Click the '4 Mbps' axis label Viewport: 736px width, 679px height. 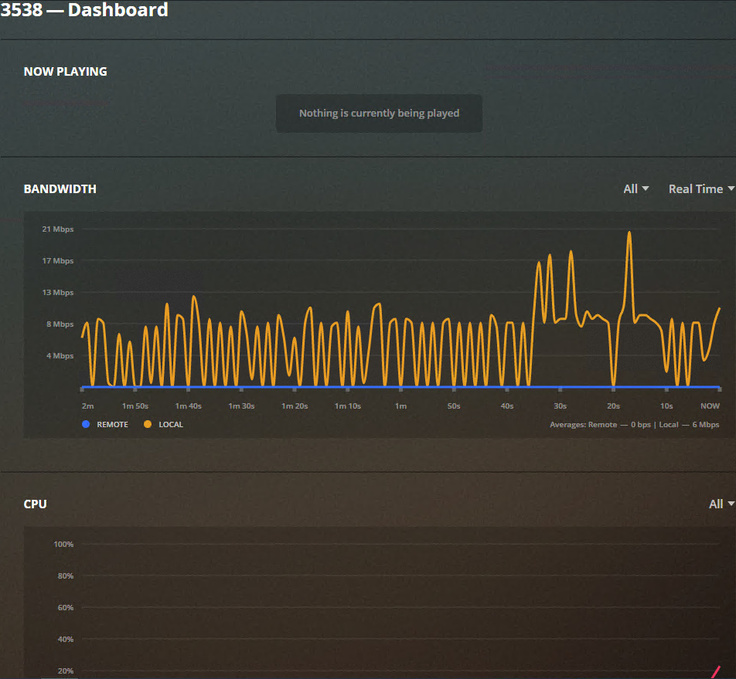pyautogui.click(x=60, y=356)
